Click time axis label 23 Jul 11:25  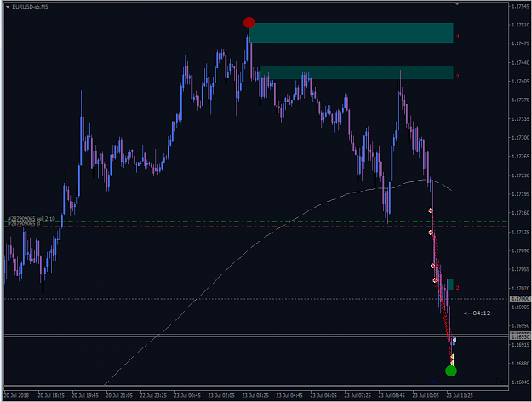tap(460, 395)
